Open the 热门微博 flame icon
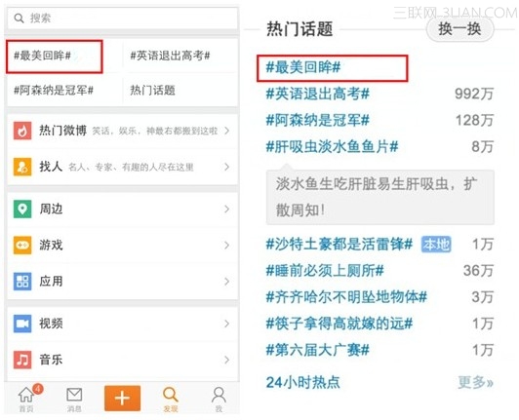Viewport: 519px width, 420px height. point(22,131)
